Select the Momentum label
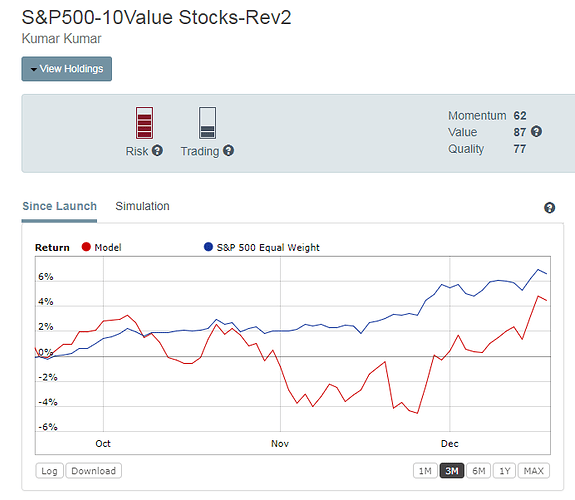The height and width of the screenshot is (500, 575). [x=477, y=116]
